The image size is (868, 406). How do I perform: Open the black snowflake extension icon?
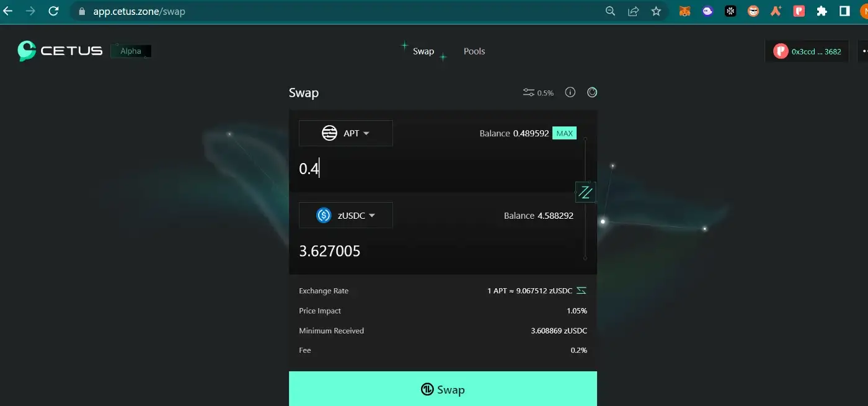pyautogui.click(x=730, y=11)
